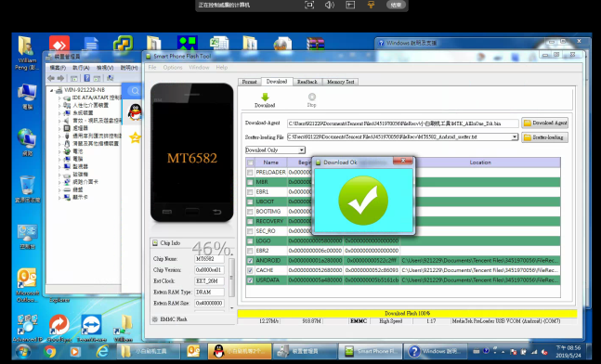Click the Stop icon in toolbar
This screenshot has width=601, height=364.
tap(312, 97)
